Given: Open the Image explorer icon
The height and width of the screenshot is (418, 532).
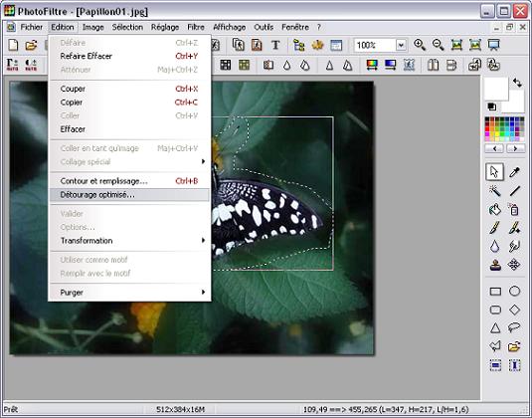Looking at the screenshot, I should pos(299,45).
